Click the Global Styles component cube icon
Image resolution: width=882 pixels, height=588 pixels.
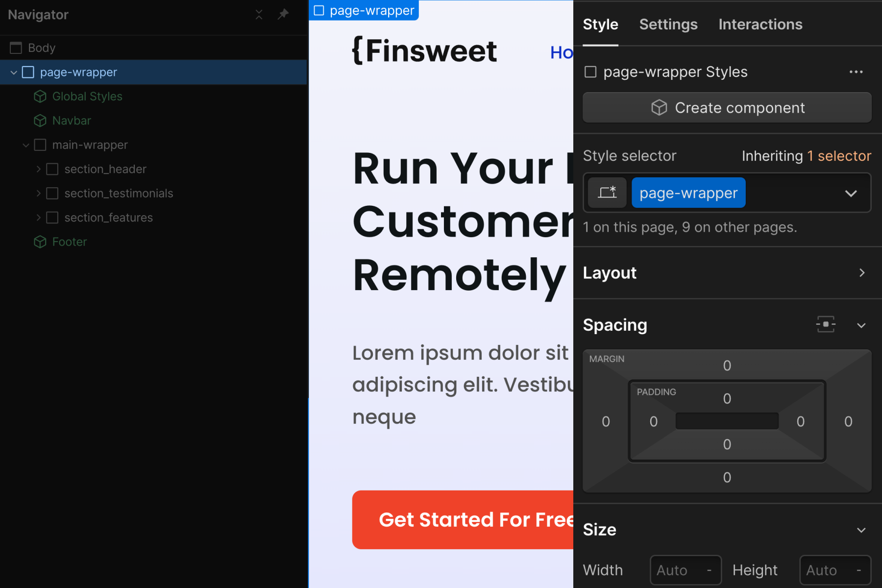click(x=40, y=96)
